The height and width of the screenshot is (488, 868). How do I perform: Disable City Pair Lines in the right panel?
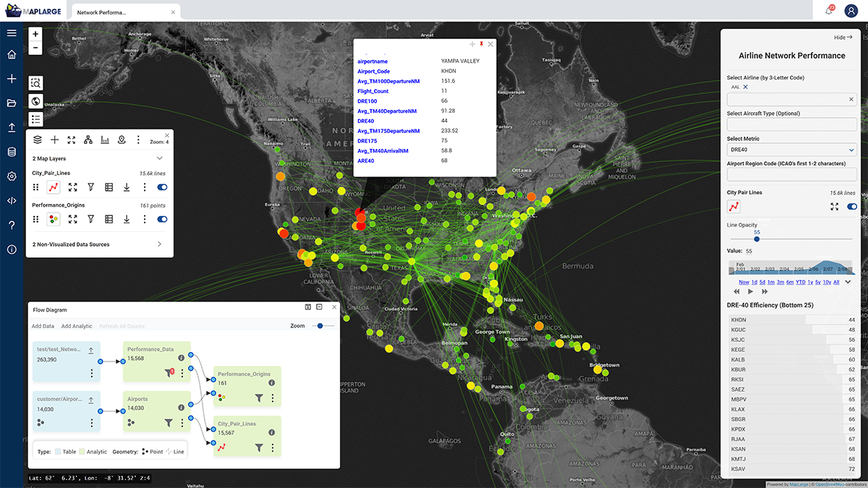tap(851, 206)
